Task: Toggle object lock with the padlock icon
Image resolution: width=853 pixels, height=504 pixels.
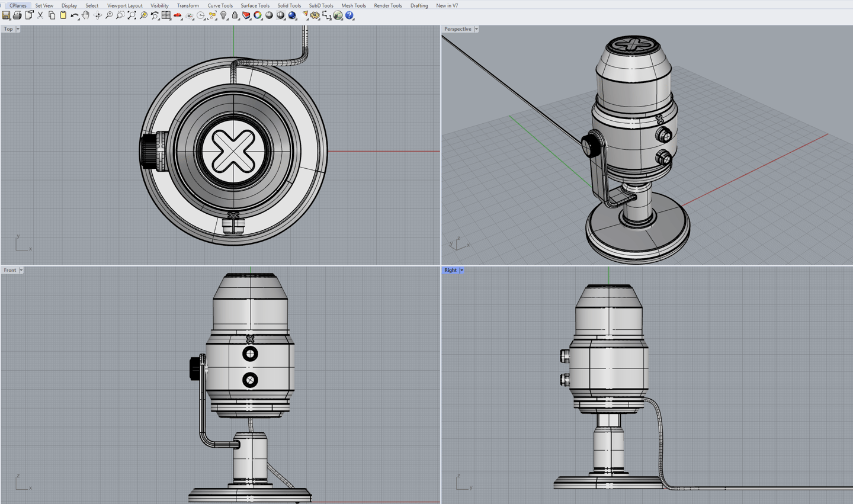Action: 235,15
